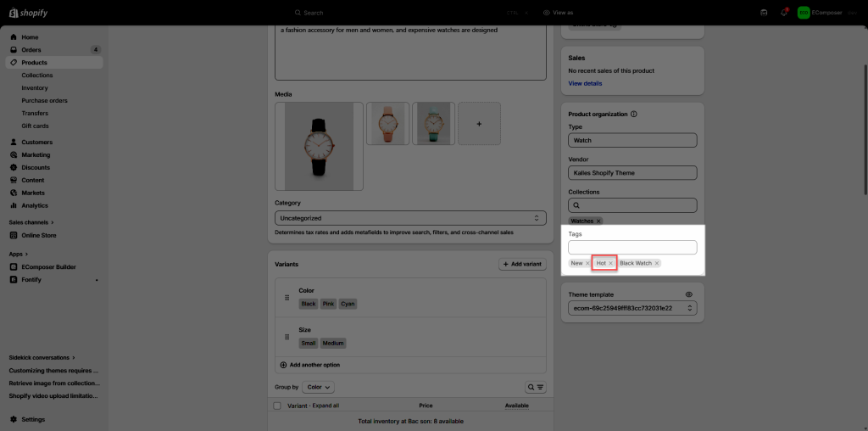This screenshot has height=431, width=868.
Task: Open Orders in the sidebar
Action: (x=31, y=50)
